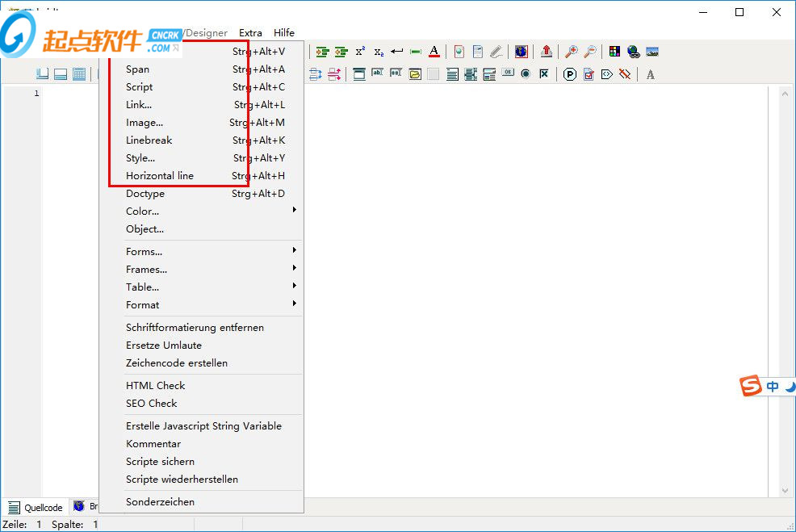The width and height of the screenshot is (796, 532).
Task: Insert a line break with the return arrow icon
Action: [x=397, y=52]
